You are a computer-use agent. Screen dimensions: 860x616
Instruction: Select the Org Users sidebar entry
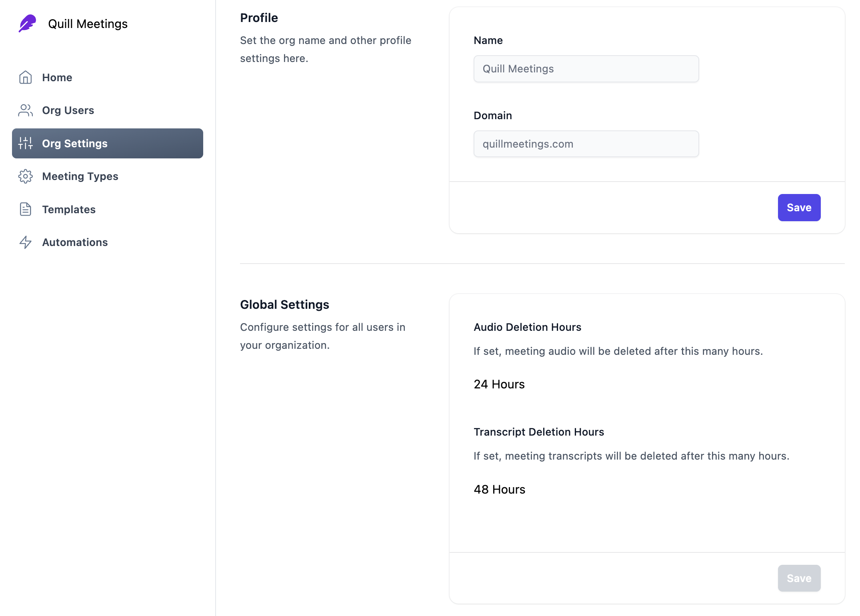[x=68, y=110]
